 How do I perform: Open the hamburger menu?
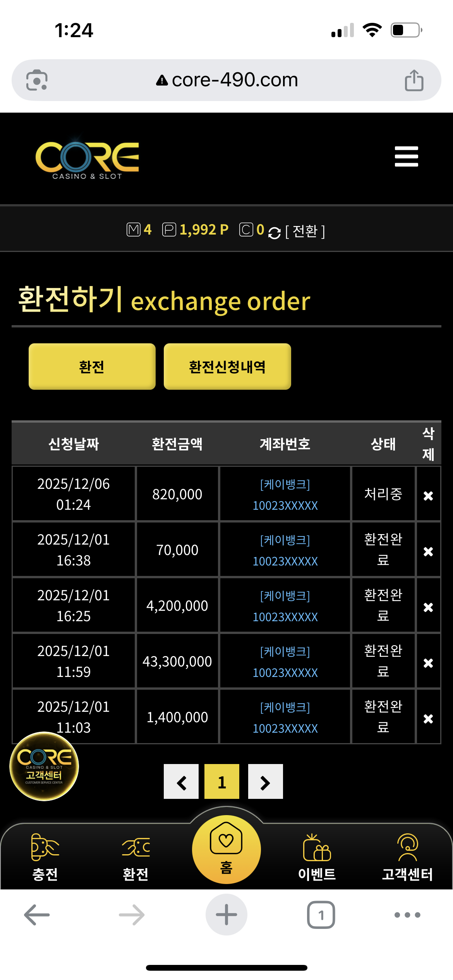(x=406, y=156)
